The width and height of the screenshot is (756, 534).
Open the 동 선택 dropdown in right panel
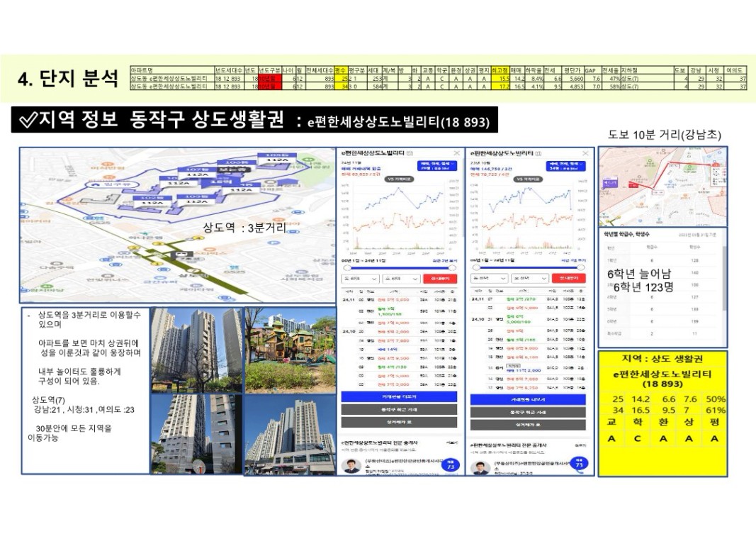coord(490,278)
